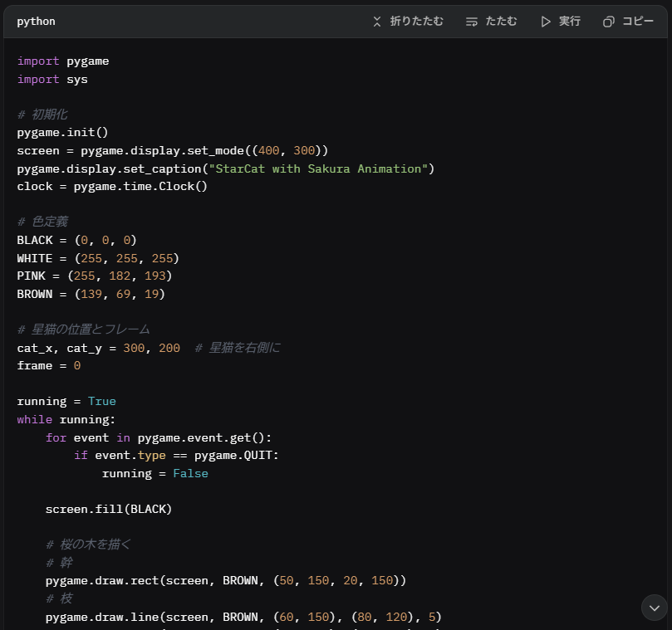Click the collapse arrows icon beside 折りたたむ
The image size is (672, 630).
[376, 21]
